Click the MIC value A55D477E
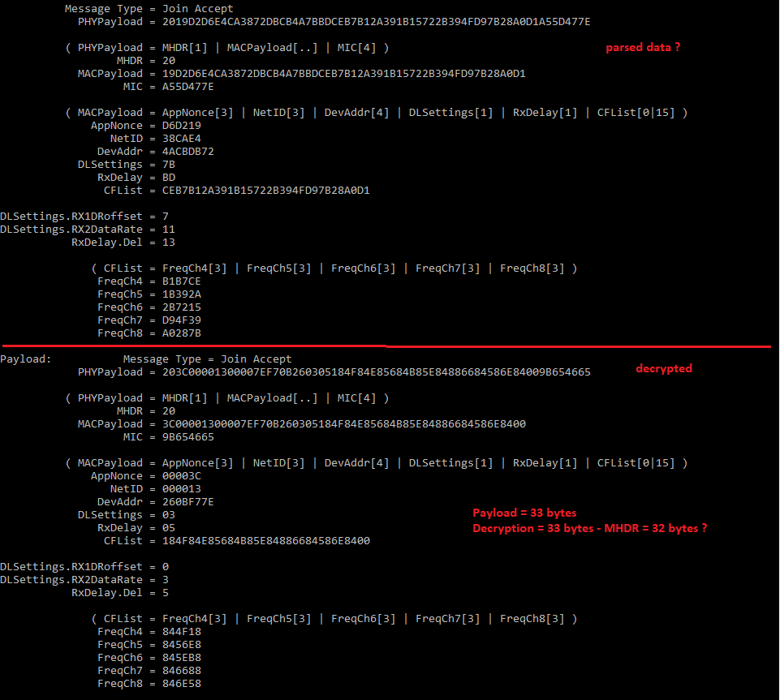 (x=188, y=87)
